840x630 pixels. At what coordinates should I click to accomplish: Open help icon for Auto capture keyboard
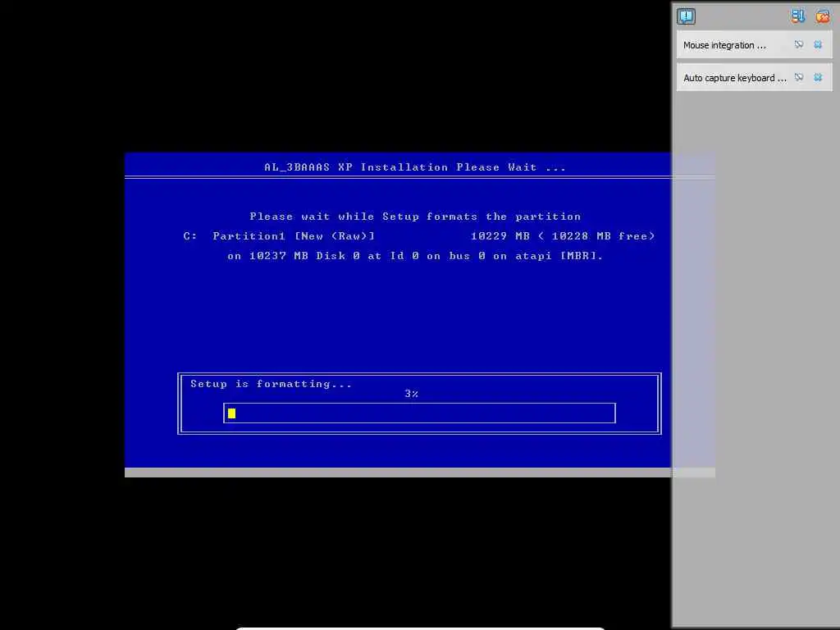[799, 78]
